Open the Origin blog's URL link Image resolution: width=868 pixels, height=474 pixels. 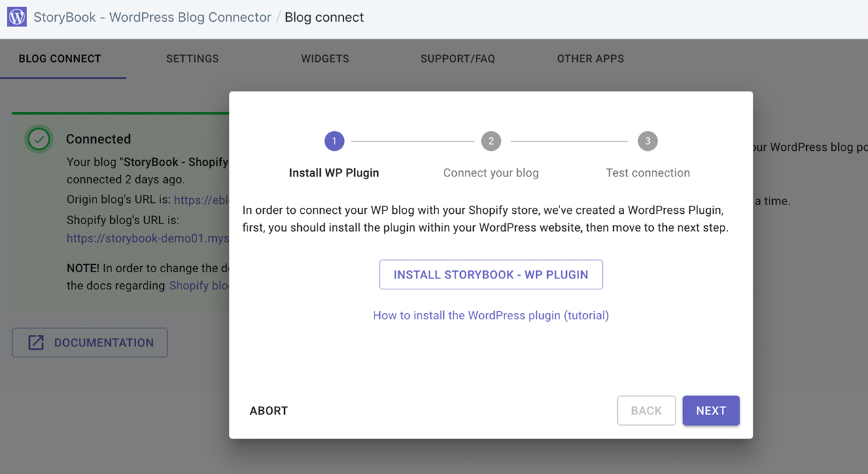[x=201, y=200]
